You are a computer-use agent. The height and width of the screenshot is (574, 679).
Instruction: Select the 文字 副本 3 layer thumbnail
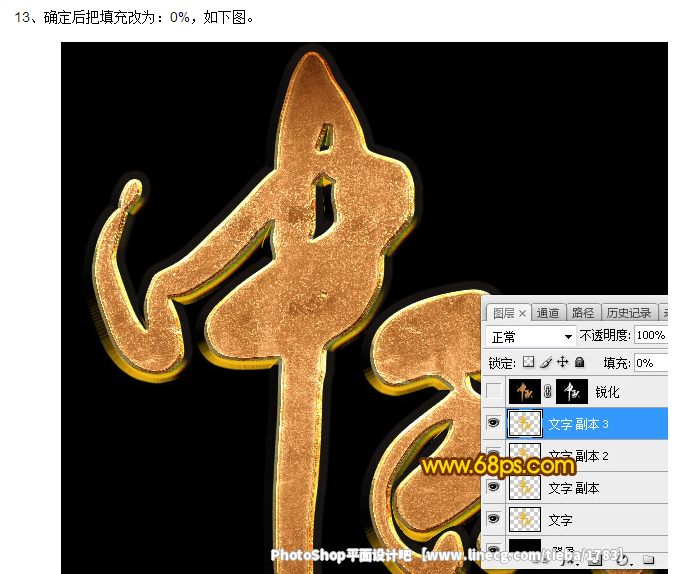click(x=525, y=424)
